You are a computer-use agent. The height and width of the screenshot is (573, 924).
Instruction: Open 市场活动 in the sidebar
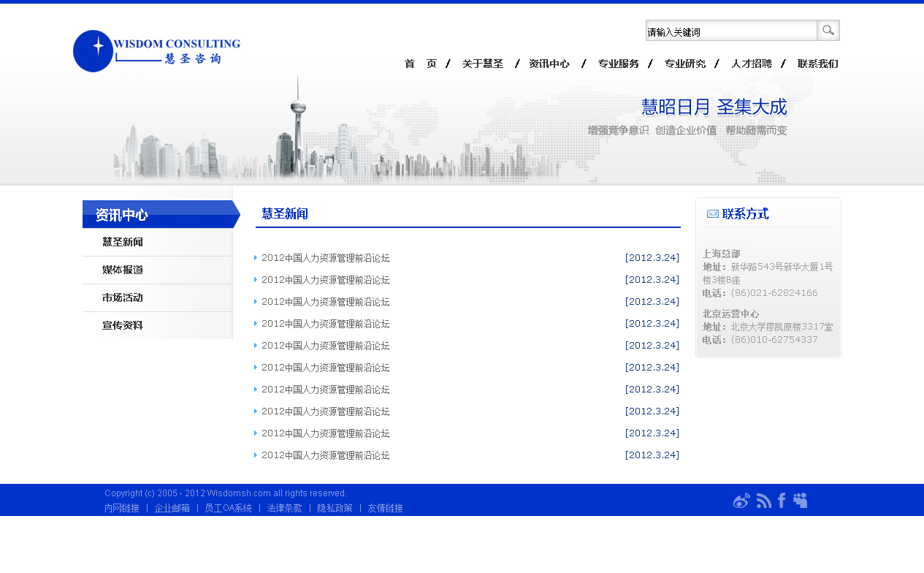(x=123, y=298)
